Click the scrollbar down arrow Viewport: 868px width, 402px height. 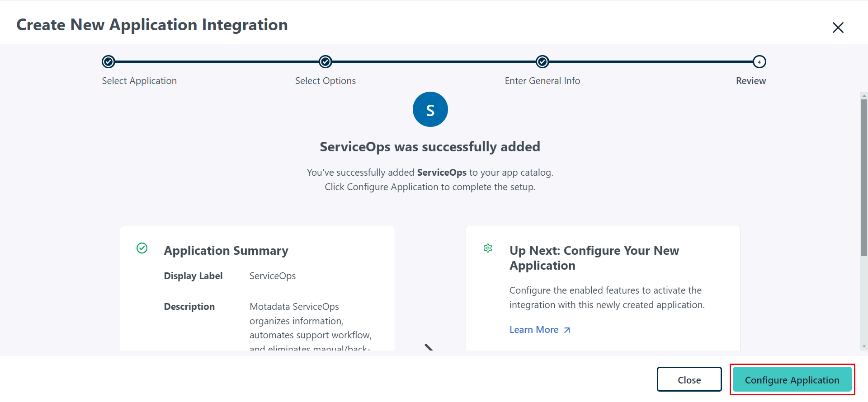tap(864, 347)
